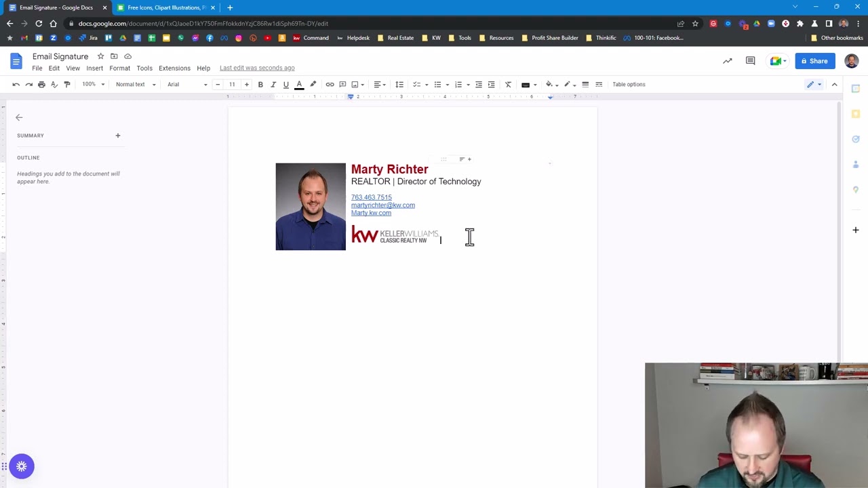This screenshot has height=488, width=868.
Task: Open the Normal text style dropdown
Action: click(136, 84)
